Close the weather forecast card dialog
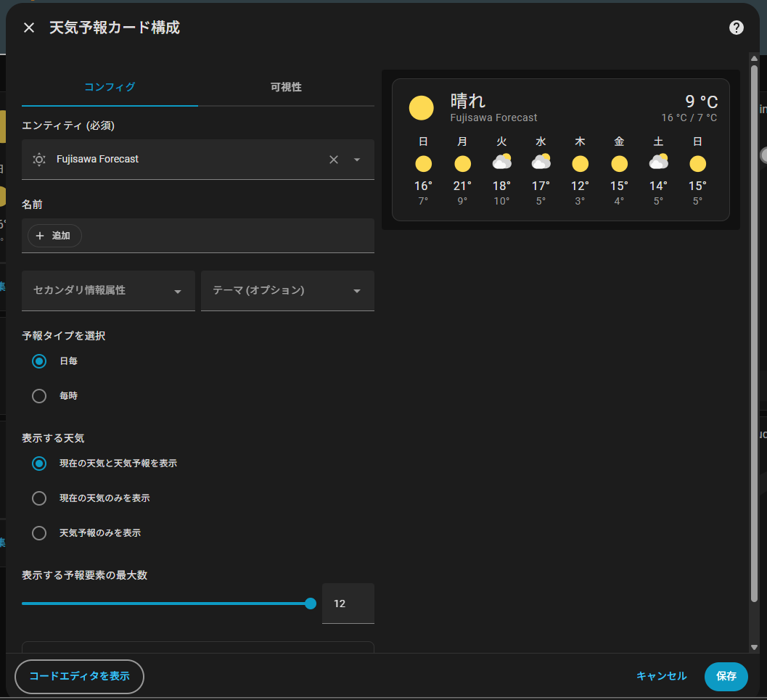 coord(29,28)
